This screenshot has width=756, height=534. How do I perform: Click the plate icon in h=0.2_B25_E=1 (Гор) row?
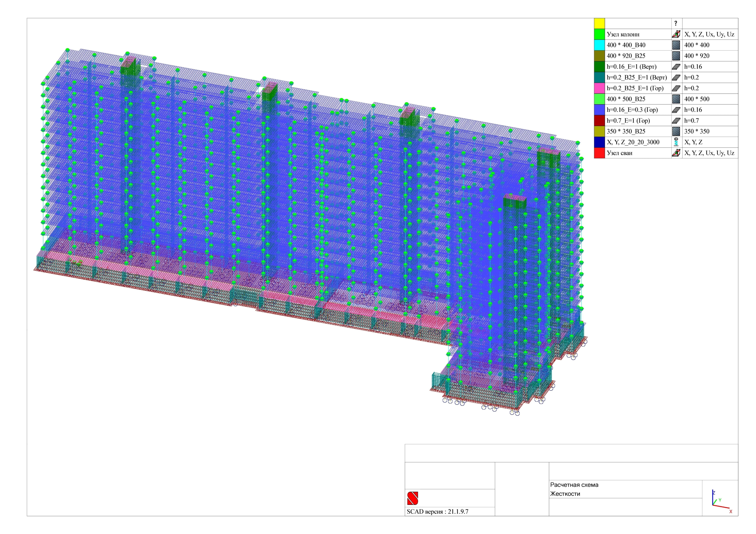coord(676,88)
